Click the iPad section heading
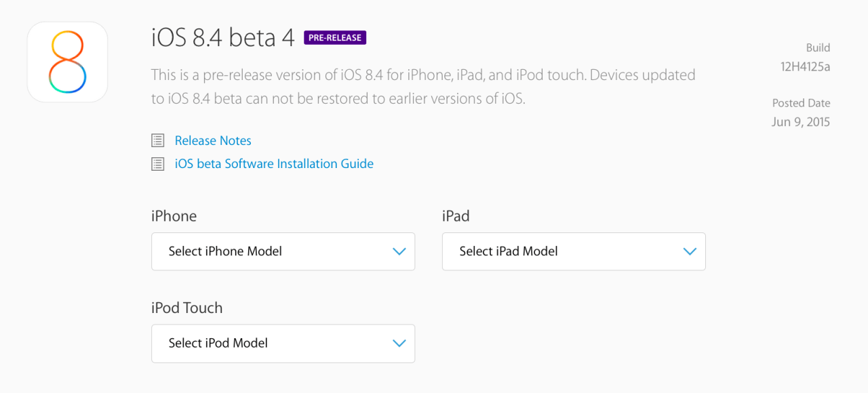 click(456, 216)
